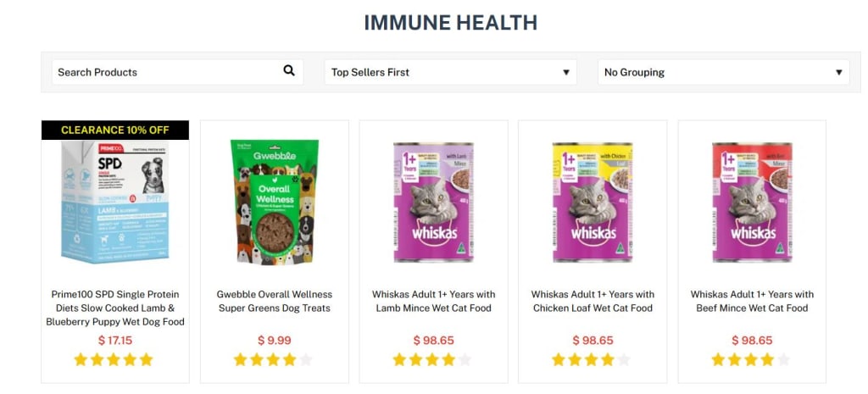Click the star rating under Prime100 SPD product
Screen dimensions: 868x394
click(x=114, y=360)
